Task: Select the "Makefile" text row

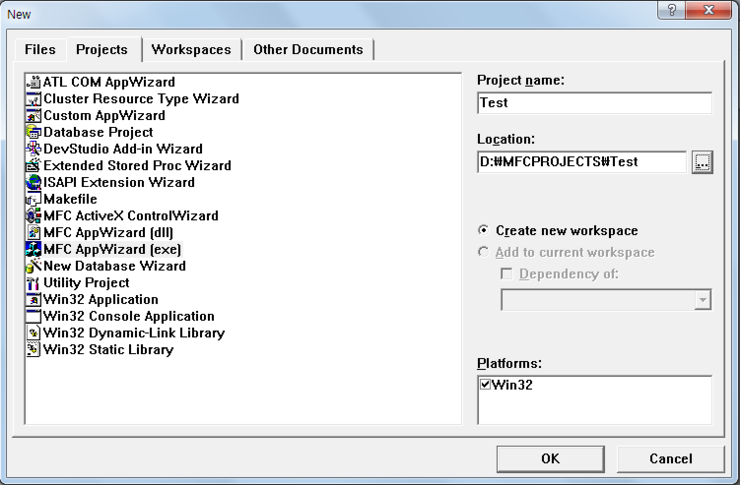Action: [x=70, y=199]
